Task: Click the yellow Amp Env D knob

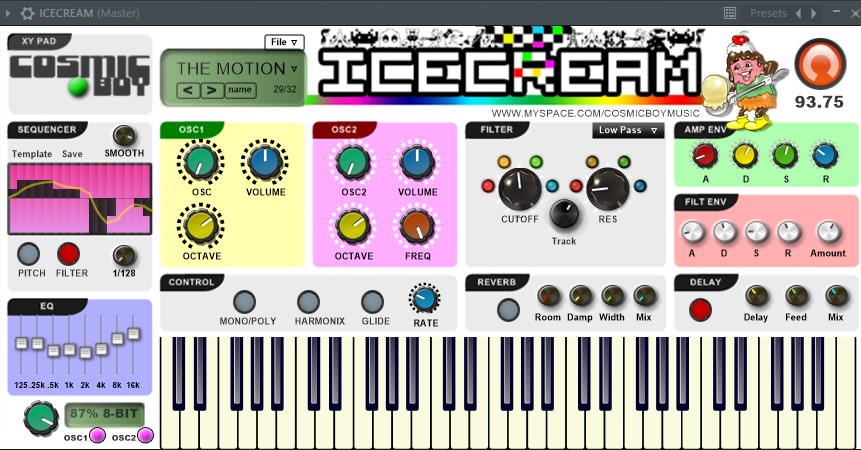Action: (745, 156)
